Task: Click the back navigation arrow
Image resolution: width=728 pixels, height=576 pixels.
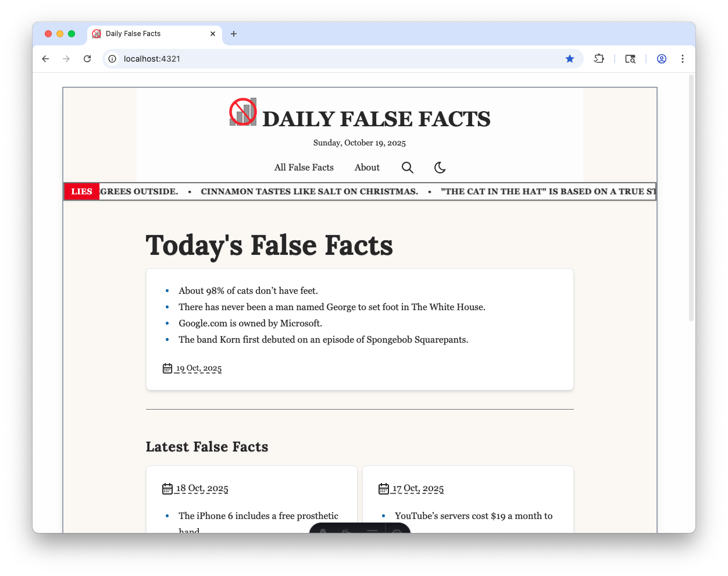Action: click(x=45, y=59)
